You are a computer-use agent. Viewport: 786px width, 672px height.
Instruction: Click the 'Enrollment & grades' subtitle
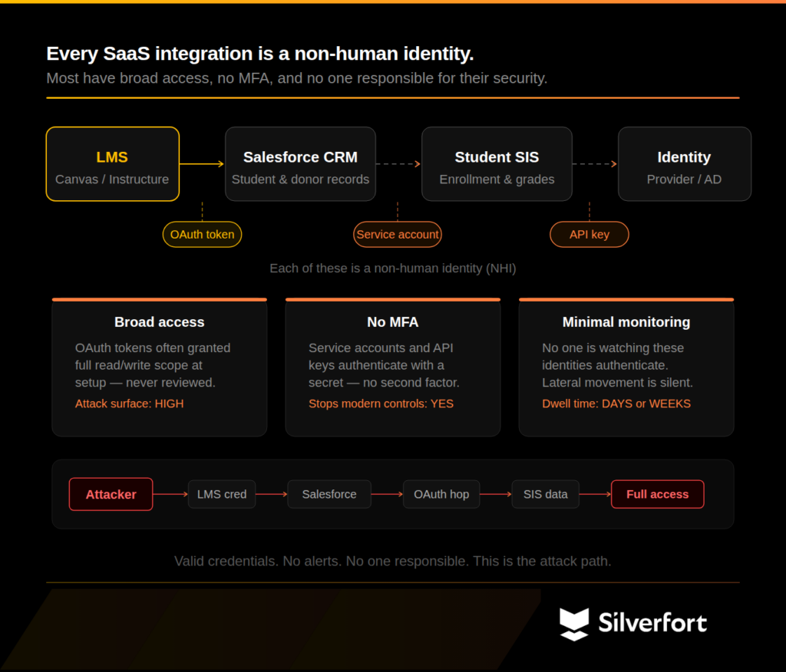pos(497,180)
